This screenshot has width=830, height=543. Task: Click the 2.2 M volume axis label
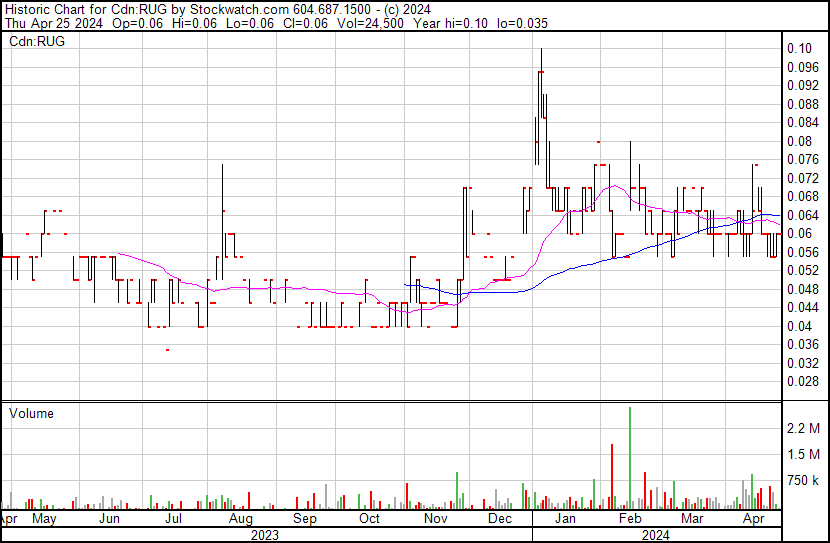coord(803,428)
